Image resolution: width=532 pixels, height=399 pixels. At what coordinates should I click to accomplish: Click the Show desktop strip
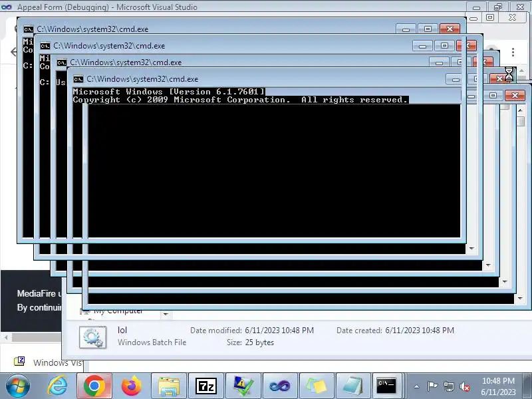tap(527, 386)
